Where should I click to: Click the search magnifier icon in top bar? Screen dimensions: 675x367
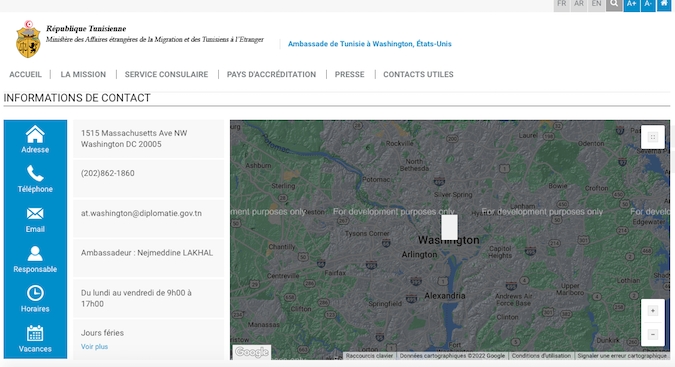point(614,4)
